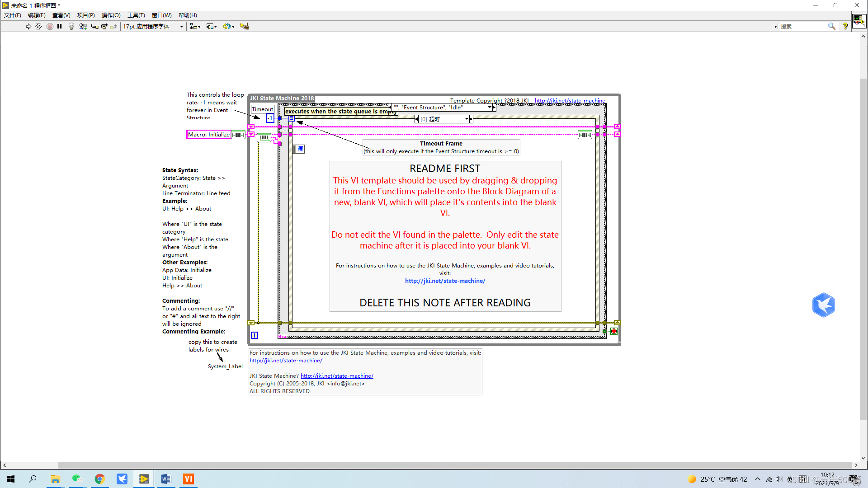The width and height of the screenshot is (868, 488).
Task: Click the Step Over button
Action: [104, 27]
